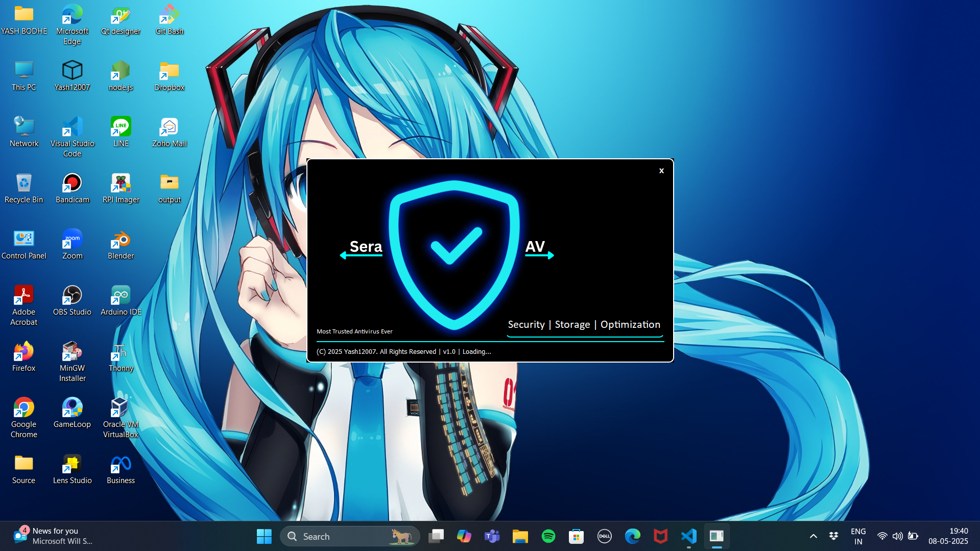Select the output folder icon
980x551 pixels.
pos(169,189)
